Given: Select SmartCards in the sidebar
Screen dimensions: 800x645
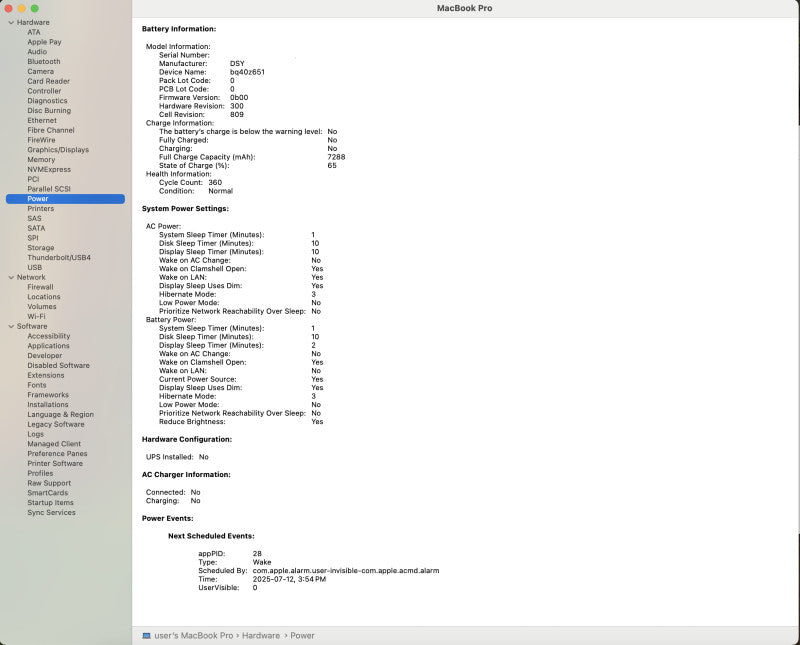Looking at the screenshot, I should coord(48,492).
